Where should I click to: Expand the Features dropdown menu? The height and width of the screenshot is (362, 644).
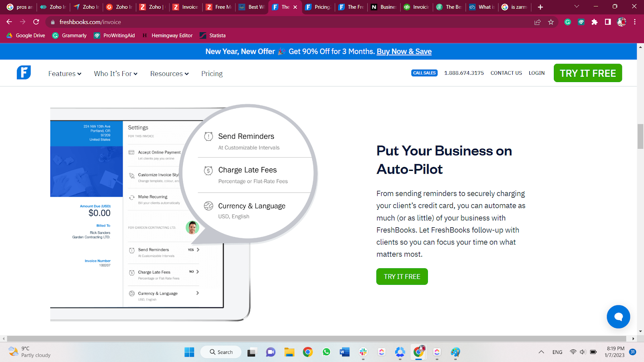pyautogui.click(x=65, y=74)
